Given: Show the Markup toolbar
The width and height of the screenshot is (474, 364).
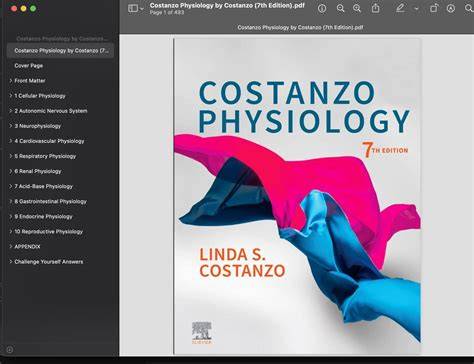Looking at the screenshot, I should [451, 8].
